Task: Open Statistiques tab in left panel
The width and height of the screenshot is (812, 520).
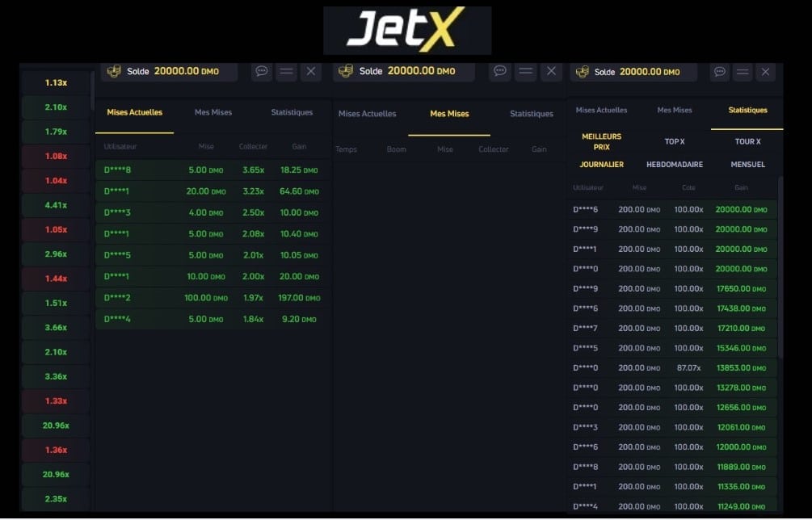Action: pos(292,112)
